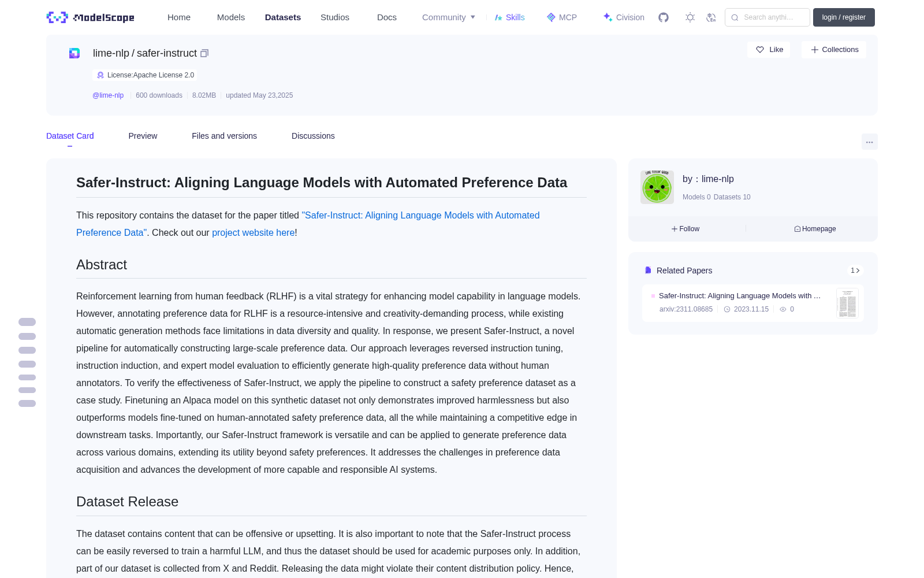The height and width of the screenshot is (578, 924).
Task: Open the Studios section
Action: click(x=335, y=17)
